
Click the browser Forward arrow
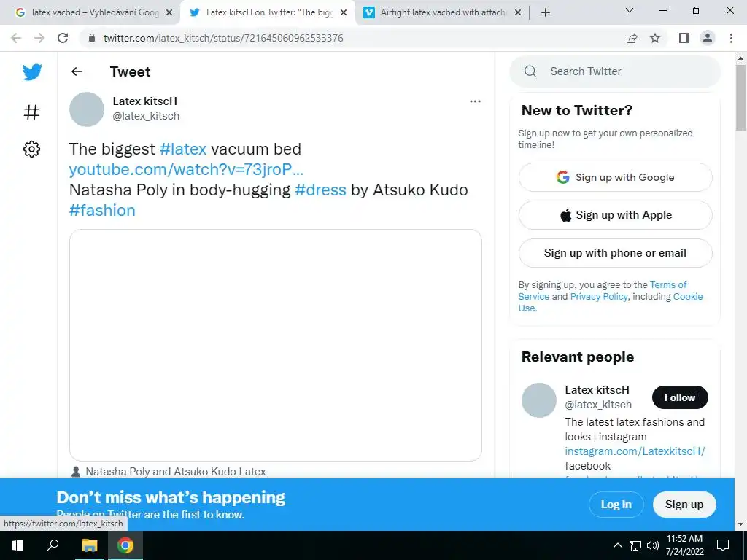tap(39, 38)
